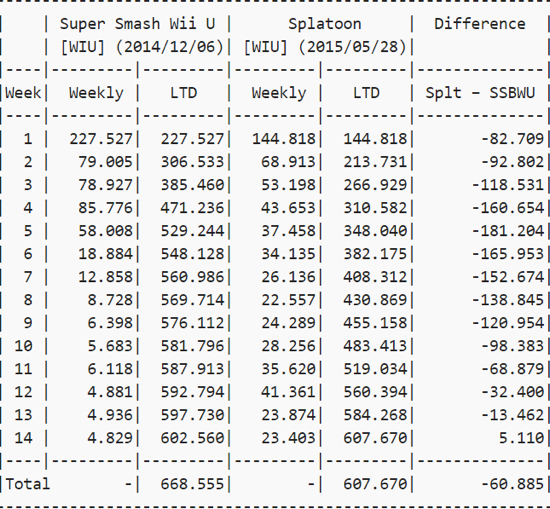Click Splatoon LTD value 310.582

375,208
